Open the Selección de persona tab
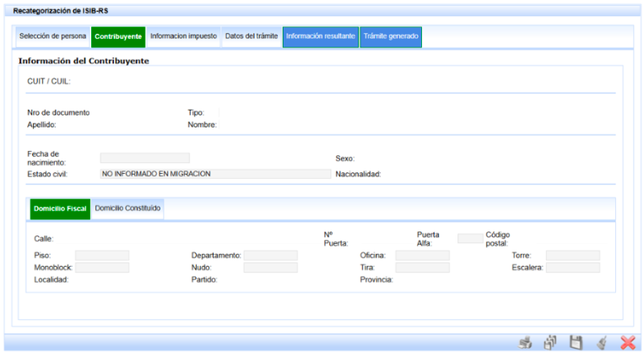This screenshot has height=357, width=644. tap(52, 37)
